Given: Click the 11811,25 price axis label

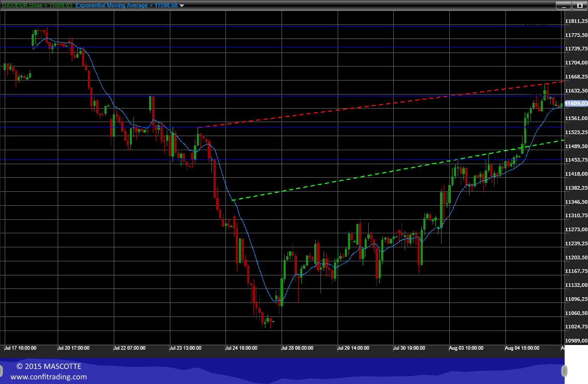Looking at the screenshot, I should pyautogui.click(x=577, y=21).
